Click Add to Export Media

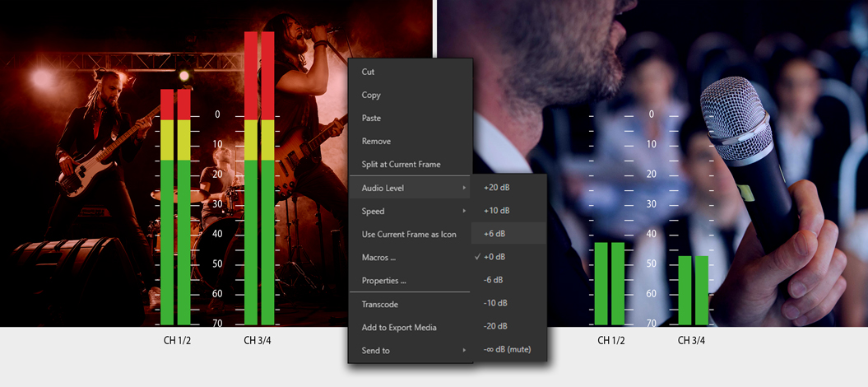(x=399, y=327)
